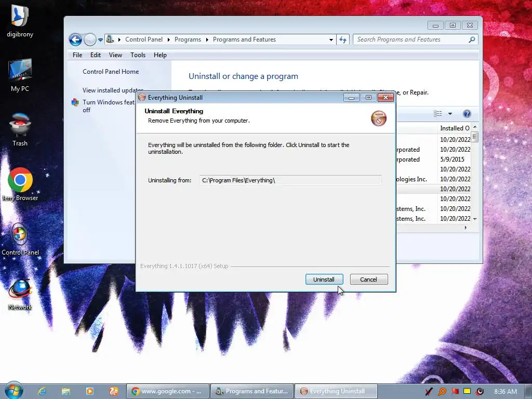Open the Control Panel desktop icon
Image resolution: width=532 pixels, height=399 pixels.
pyautogui.click(x=20, y=239)
